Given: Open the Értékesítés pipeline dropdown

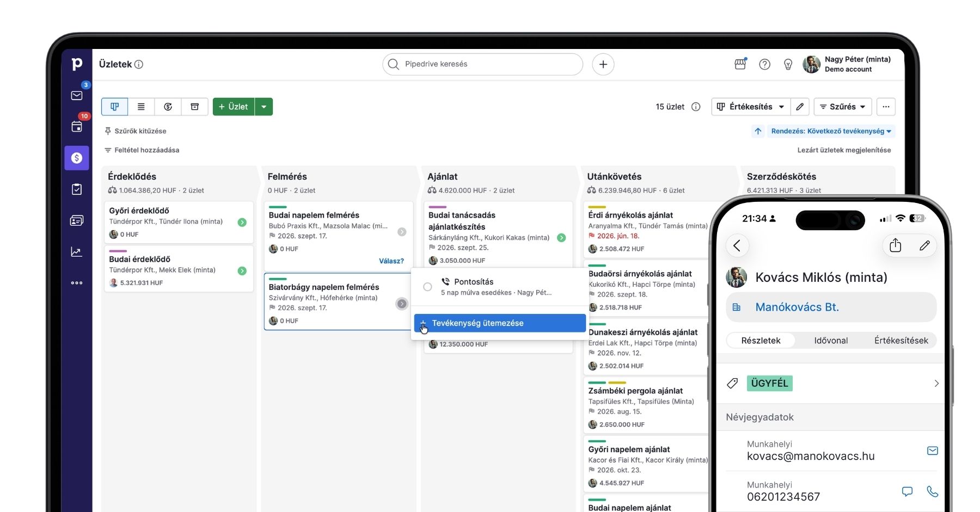Looking at the screenshot, I should pos(751,107).
